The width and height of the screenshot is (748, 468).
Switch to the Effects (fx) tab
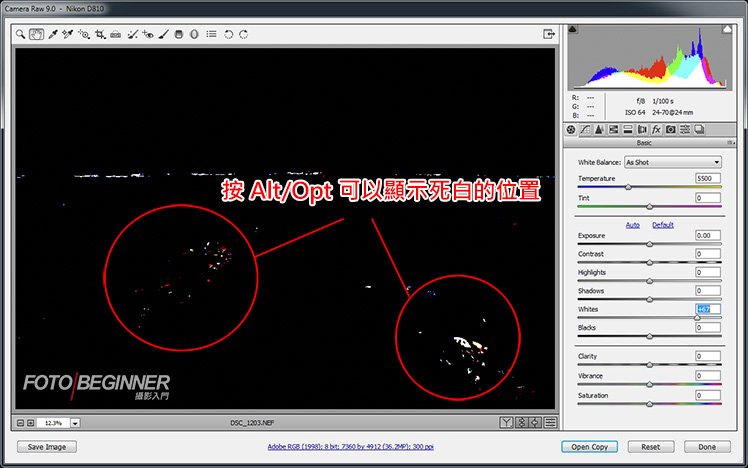click(x=656, y=130)
